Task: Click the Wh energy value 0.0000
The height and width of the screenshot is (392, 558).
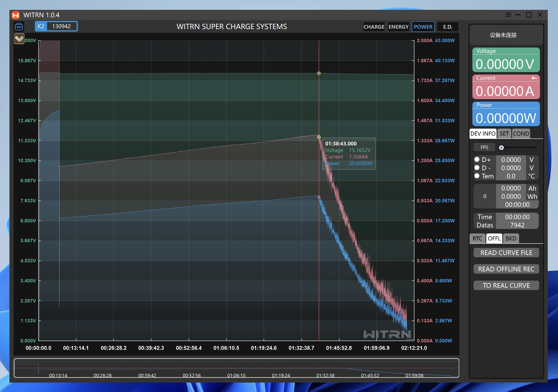Action: (511, 196)
